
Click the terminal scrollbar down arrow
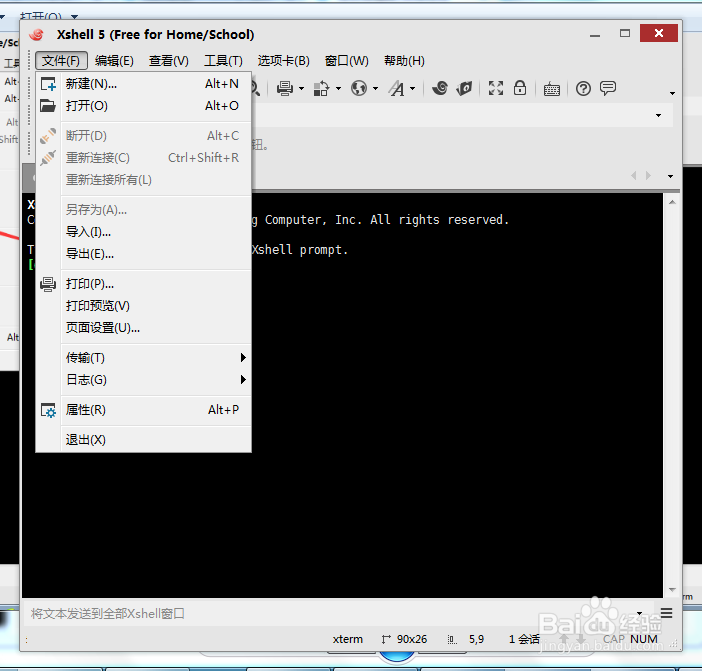point(672,590)
